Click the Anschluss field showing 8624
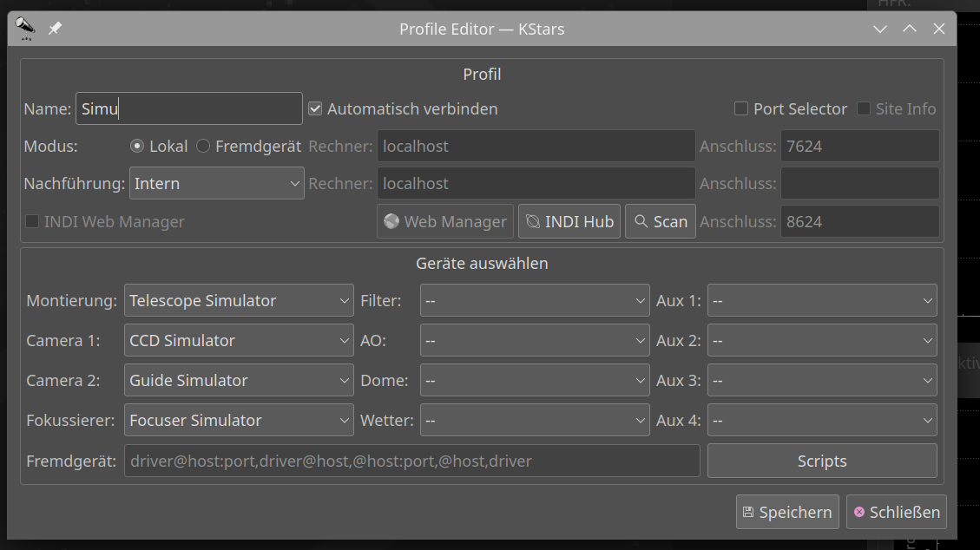980x550 pixels. click(859, 221)
